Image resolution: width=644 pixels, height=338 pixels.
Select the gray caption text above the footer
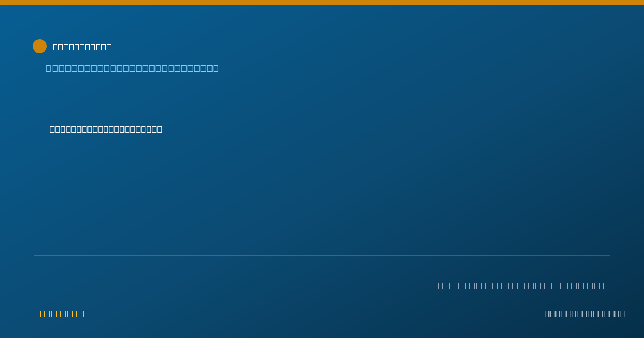(524, 285)
